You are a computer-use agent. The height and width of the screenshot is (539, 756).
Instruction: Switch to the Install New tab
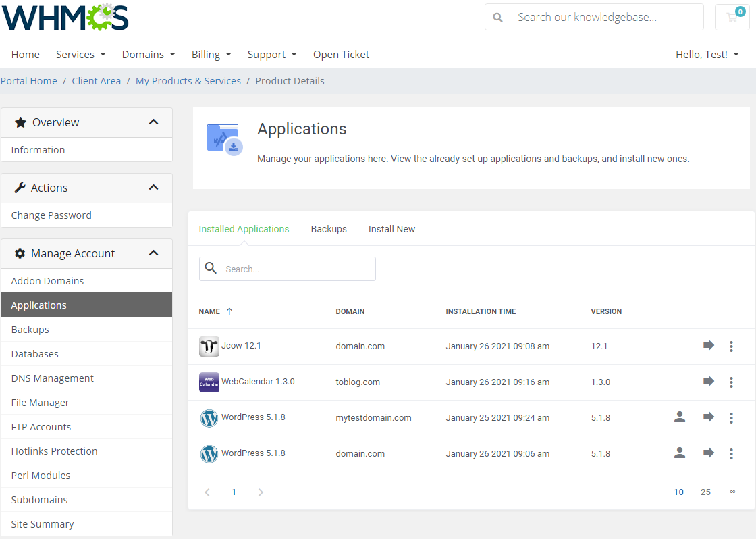391,229
